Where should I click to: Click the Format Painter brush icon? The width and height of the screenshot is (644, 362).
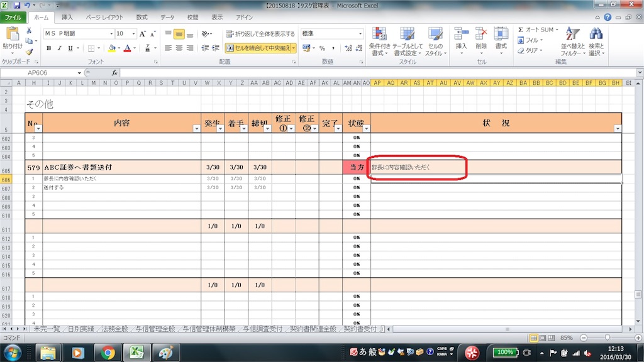(x=29, y=52)
